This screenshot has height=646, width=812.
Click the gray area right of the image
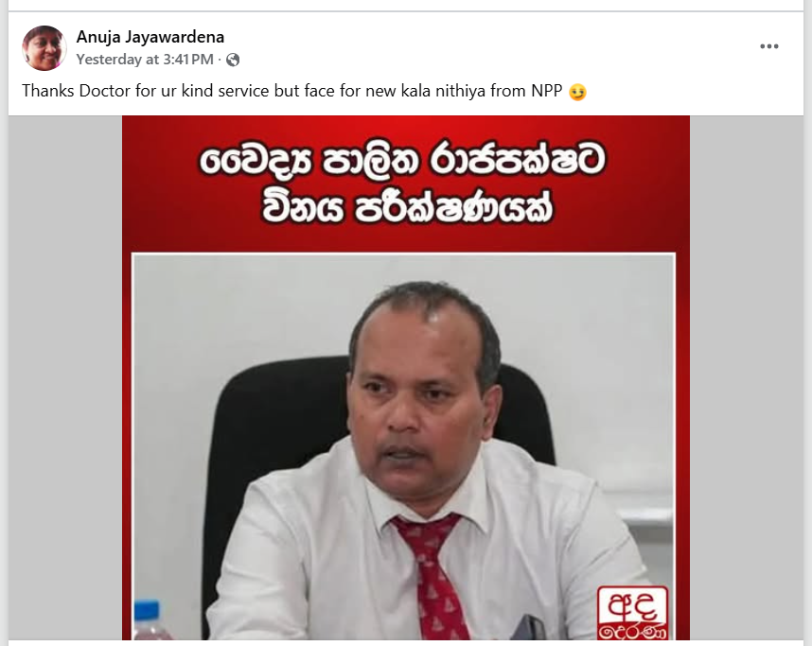[x=747, y=378]
